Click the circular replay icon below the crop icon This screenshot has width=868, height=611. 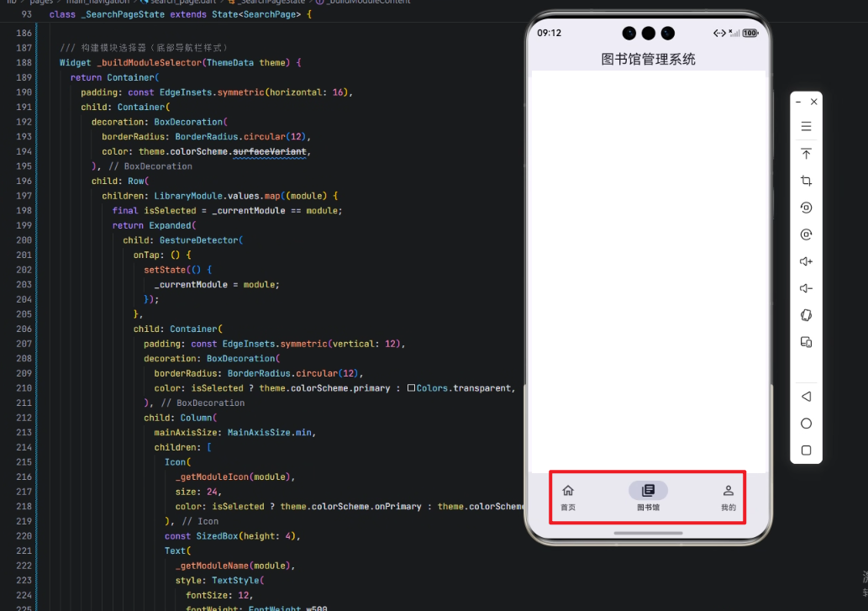806,208
